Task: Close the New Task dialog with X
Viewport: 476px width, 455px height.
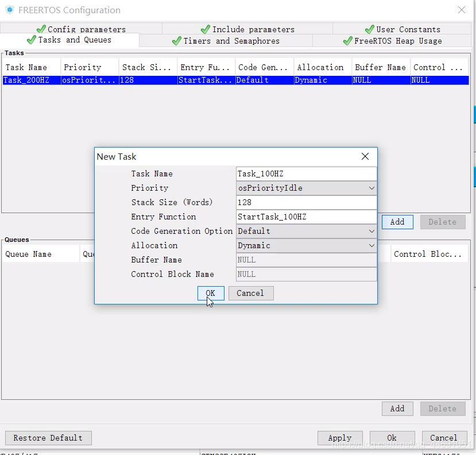Action: [x=365, y=156]
